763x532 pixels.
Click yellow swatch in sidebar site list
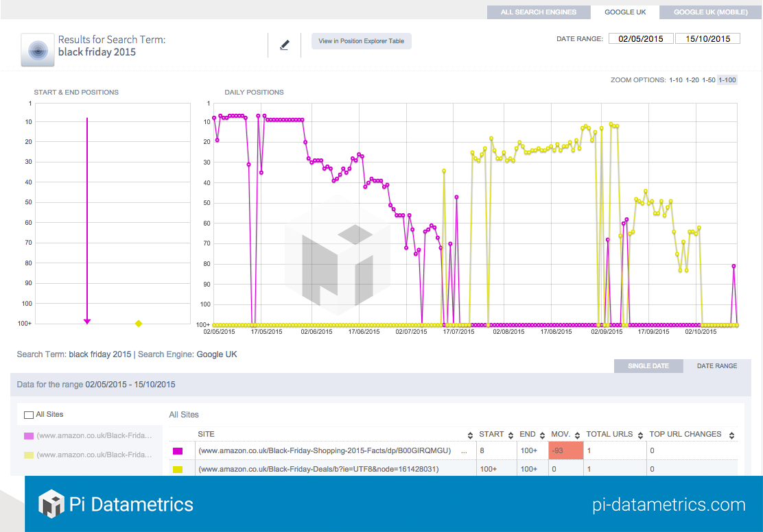tap(29, 455)
